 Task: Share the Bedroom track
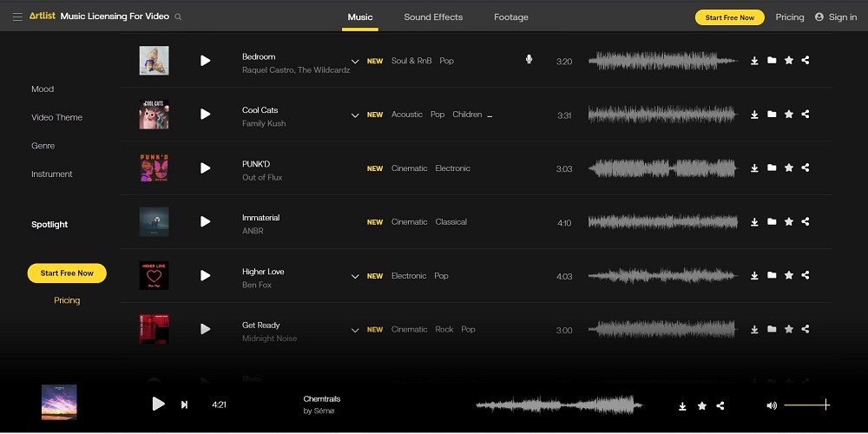click(806, 61)
